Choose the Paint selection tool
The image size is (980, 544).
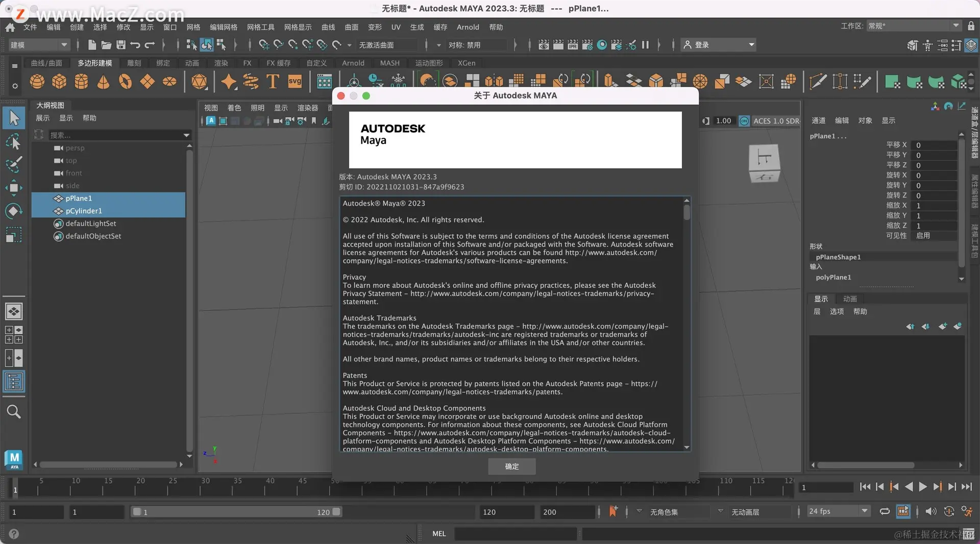pyautogui.click(x=14, y=164)
